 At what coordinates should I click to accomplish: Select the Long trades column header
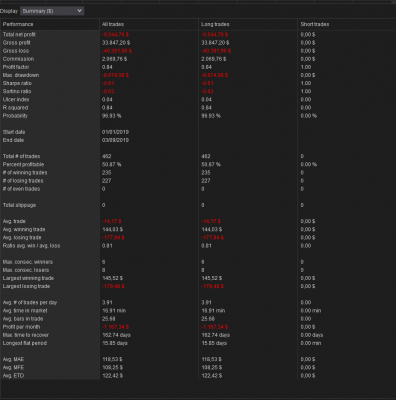(215, 24)
